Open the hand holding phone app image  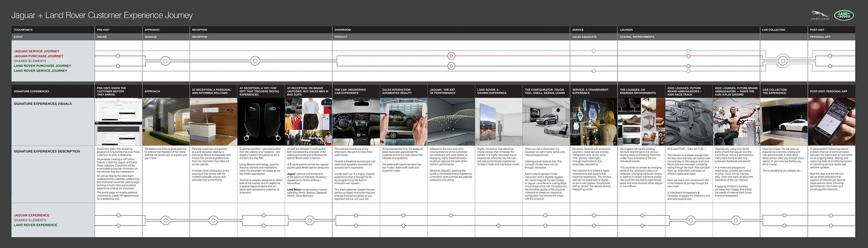click(x=832, y=122)
